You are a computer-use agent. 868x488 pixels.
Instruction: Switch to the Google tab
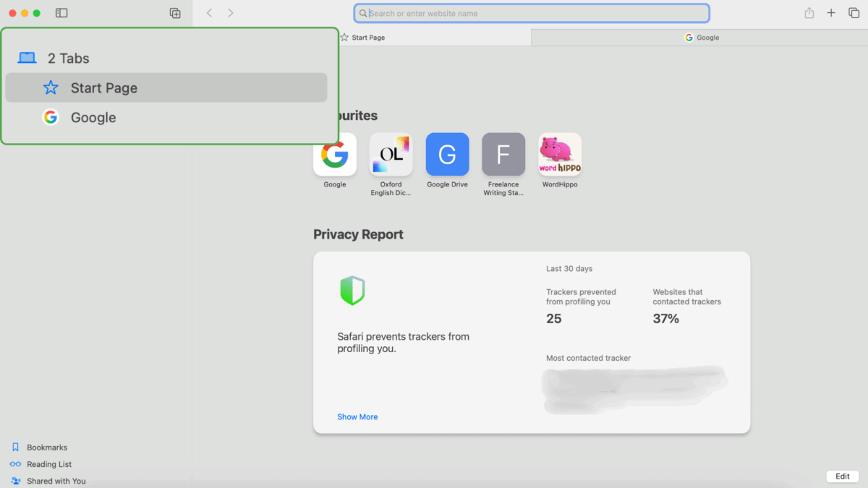tap(700, 38)
